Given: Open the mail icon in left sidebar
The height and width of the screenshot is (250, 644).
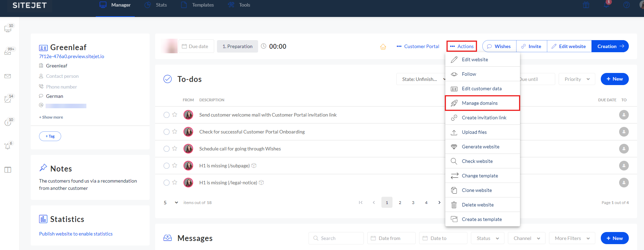Looking at the screenshot, I should click(8, 76).
